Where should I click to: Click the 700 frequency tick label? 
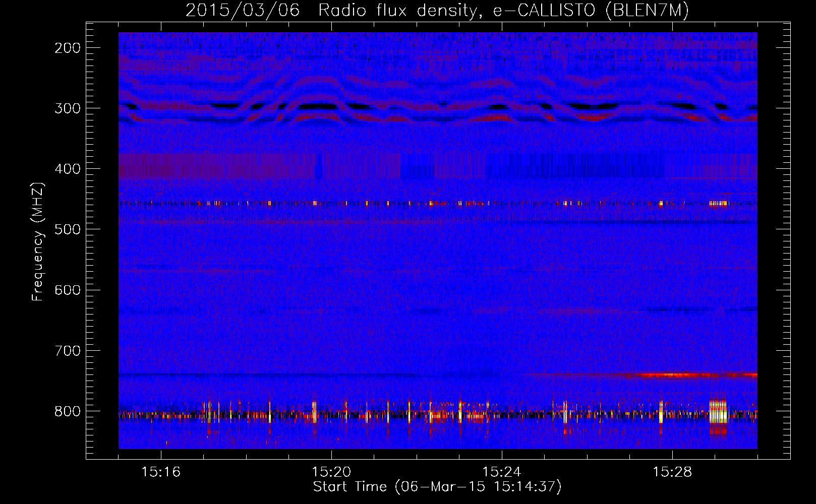pyautogui.click(x=68, y=350)
